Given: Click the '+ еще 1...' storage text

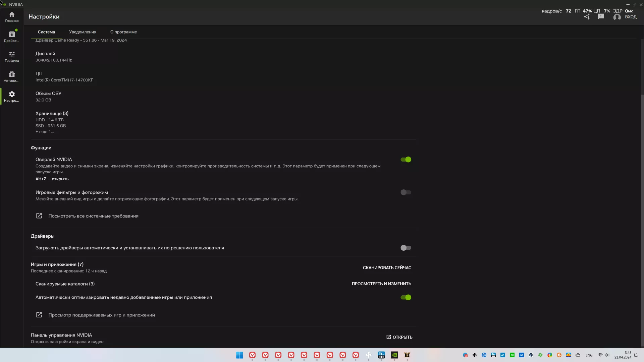Looking at the screenshot, I should tap(45, 132).
